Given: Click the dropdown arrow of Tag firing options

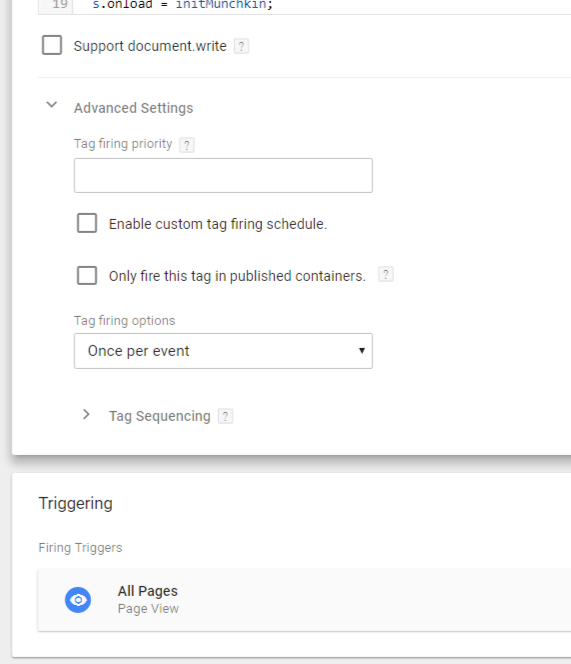Looking at the screenshot, I should 362,351.
